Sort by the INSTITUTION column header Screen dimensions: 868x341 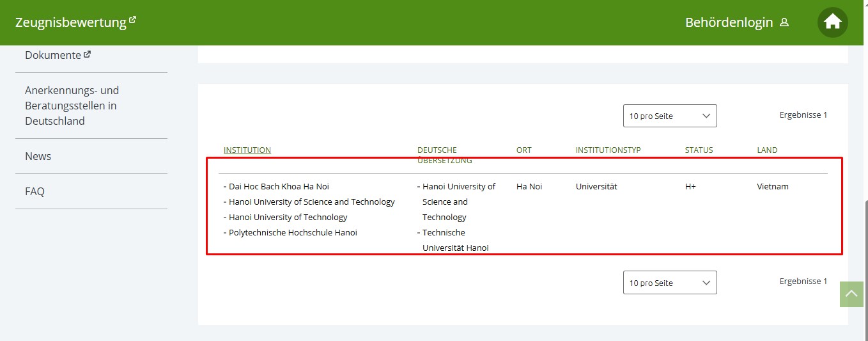point(247,150)
